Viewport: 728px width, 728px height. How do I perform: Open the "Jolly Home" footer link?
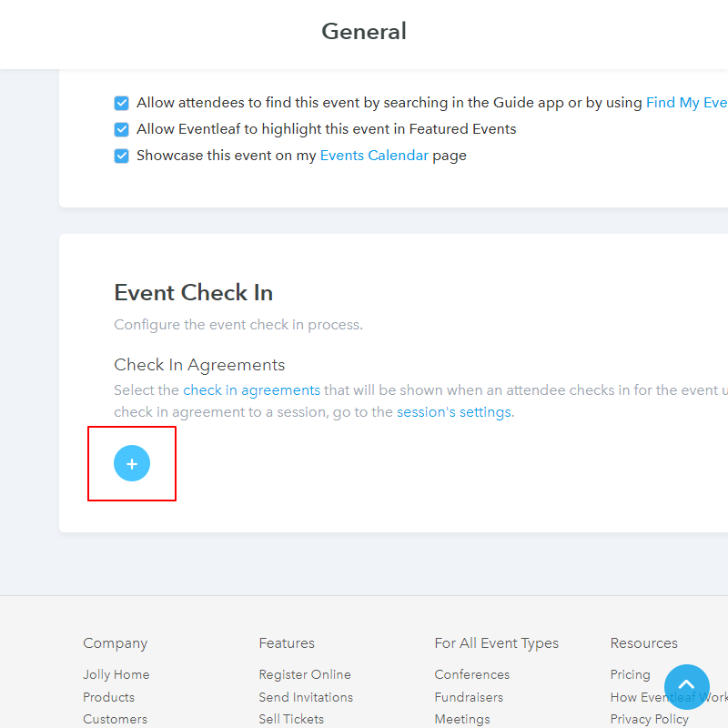[x=116, y=674]
